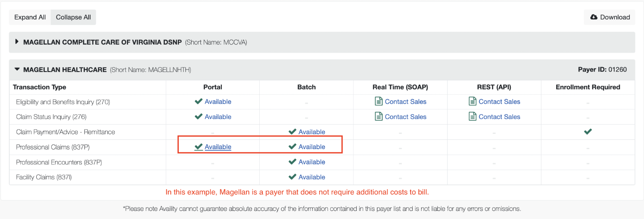Click Portal checkmark for Claim Status Inquiry
The image size is (644, 219).
pyautogui.click(x=198, y=117)
